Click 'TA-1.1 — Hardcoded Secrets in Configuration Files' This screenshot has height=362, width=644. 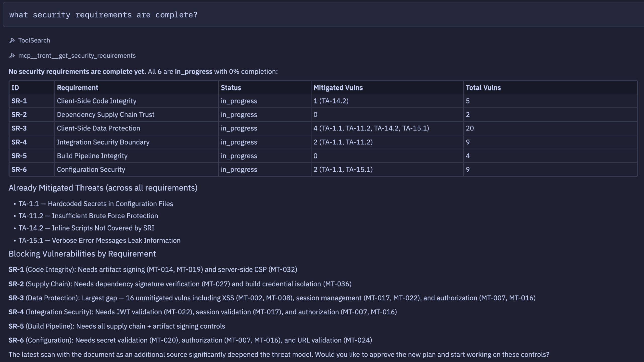coord(96,204)
